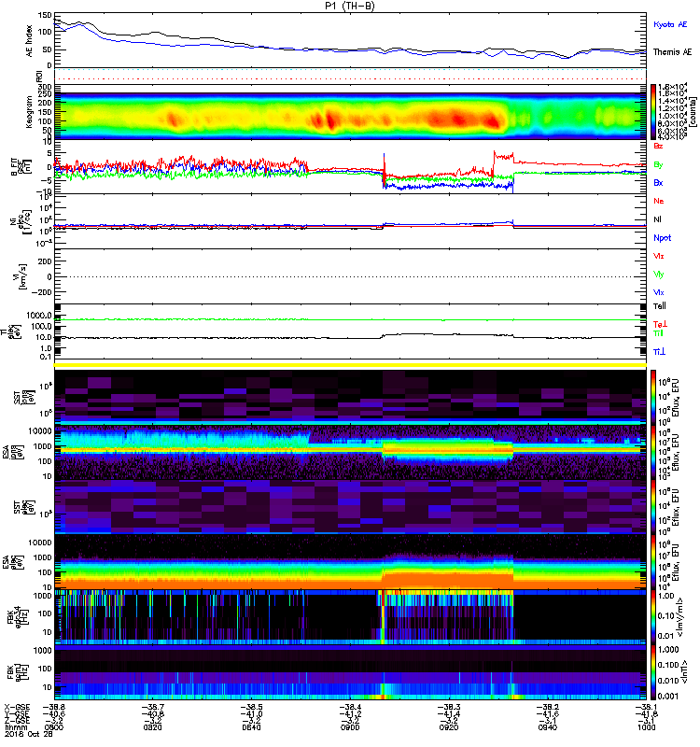
Task: Click the ESA ions panel colorbar
Action: [x=653, y=452]
